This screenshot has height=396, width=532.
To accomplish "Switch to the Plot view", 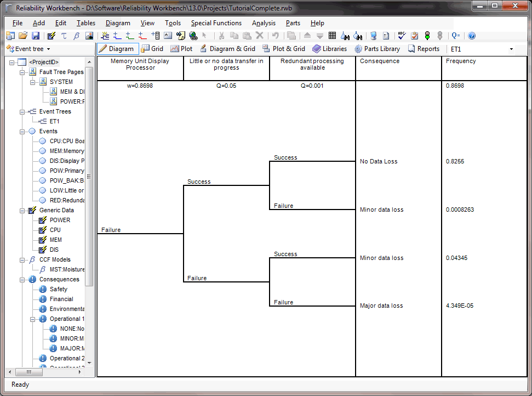I will click(181, 49).
